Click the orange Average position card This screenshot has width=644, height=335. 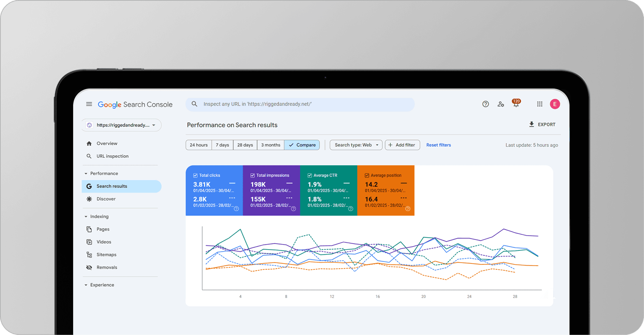click(386, 190)
